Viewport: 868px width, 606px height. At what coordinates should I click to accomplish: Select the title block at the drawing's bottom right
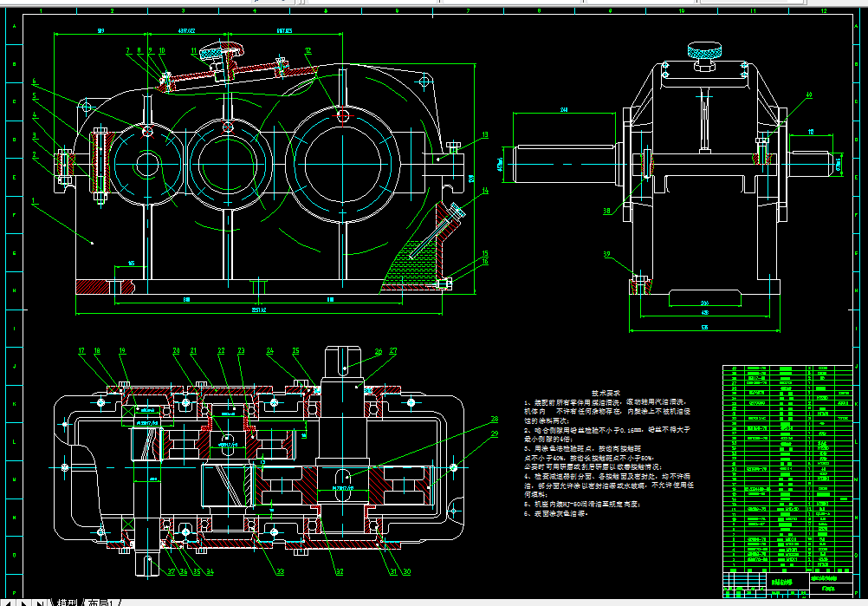[787, 583]
